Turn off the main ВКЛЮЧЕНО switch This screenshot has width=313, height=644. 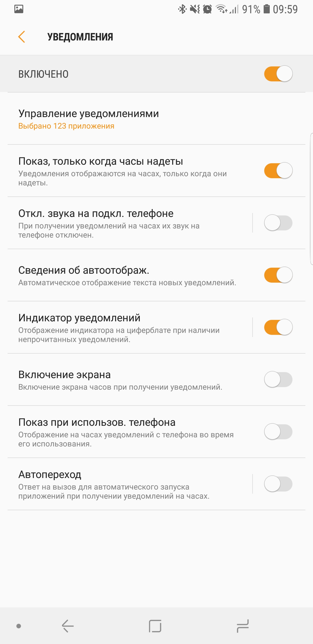(x=278, y=74)
